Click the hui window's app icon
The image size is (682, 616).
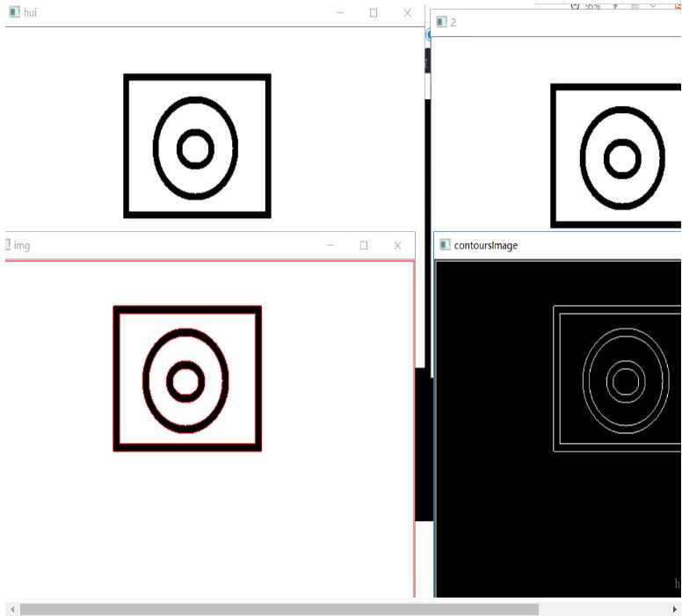pos(14,12)
